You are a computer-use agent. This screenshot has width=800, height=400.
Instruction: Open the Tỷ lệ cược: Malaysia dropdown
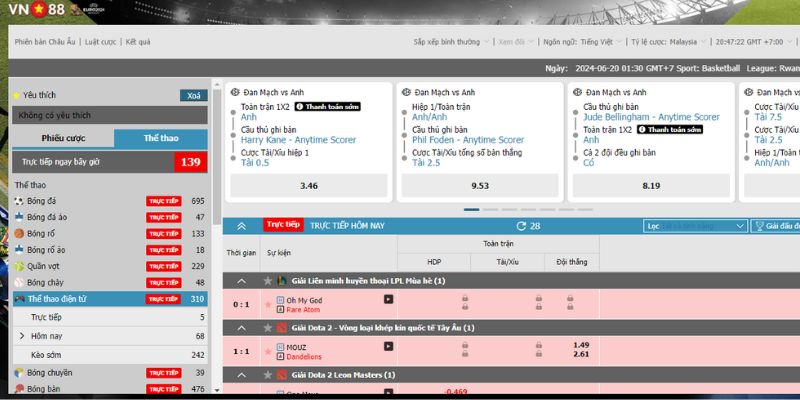click(669, 42)
